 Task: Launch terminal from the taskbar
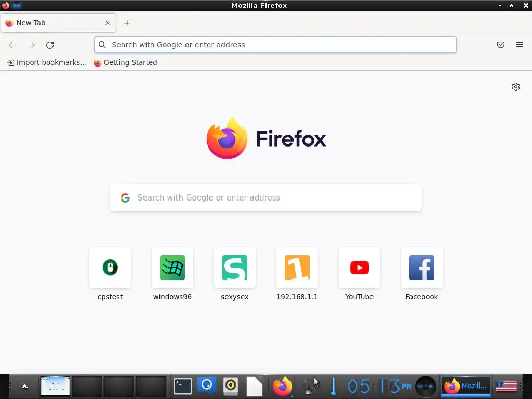coord(182,387)
